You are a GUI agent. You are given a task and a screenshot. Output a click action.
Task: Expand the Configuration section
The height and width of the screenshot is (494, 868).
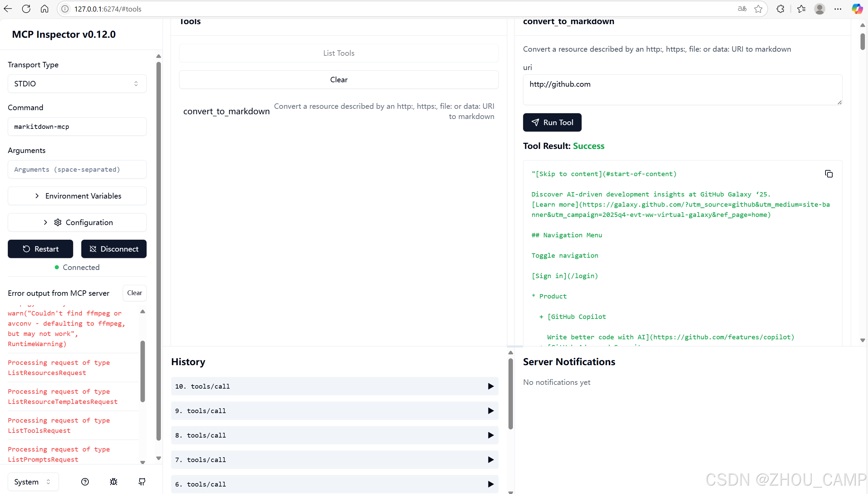77,222
